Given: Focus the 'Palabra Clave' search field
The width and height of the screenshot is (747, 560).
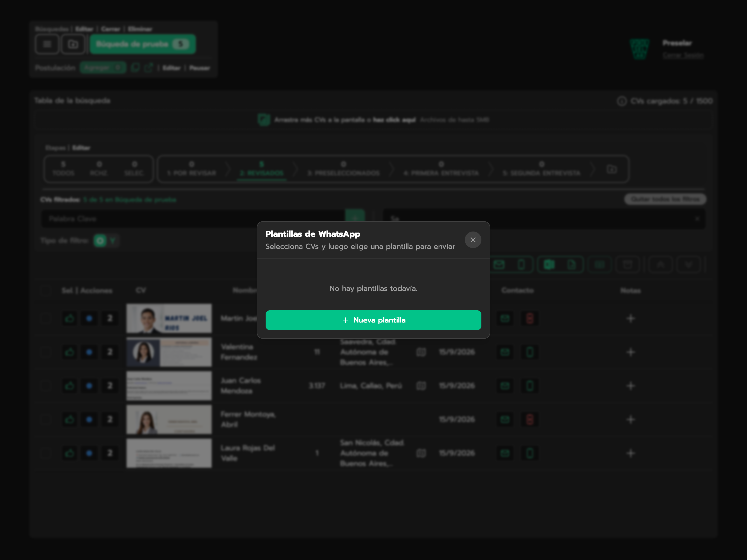Looking at the screenshot, I should 193,219.
